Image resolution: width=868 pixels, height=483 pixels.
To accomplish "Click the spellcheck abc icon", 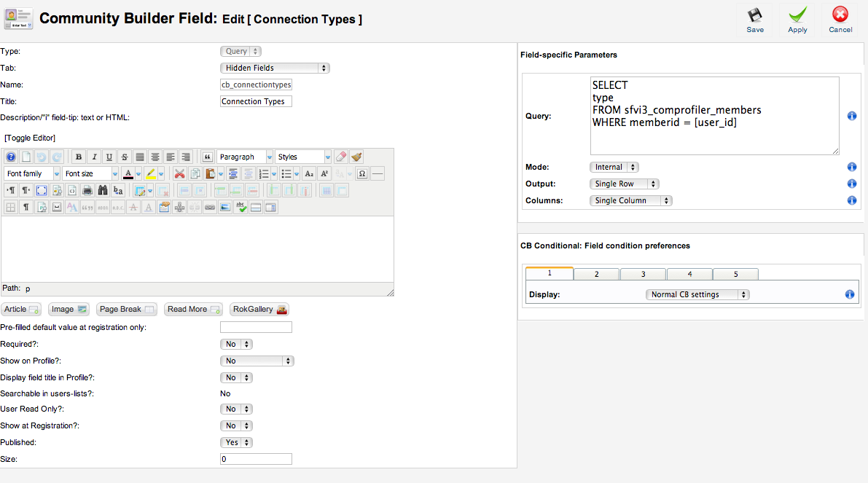I will click(x=241, y=208).
